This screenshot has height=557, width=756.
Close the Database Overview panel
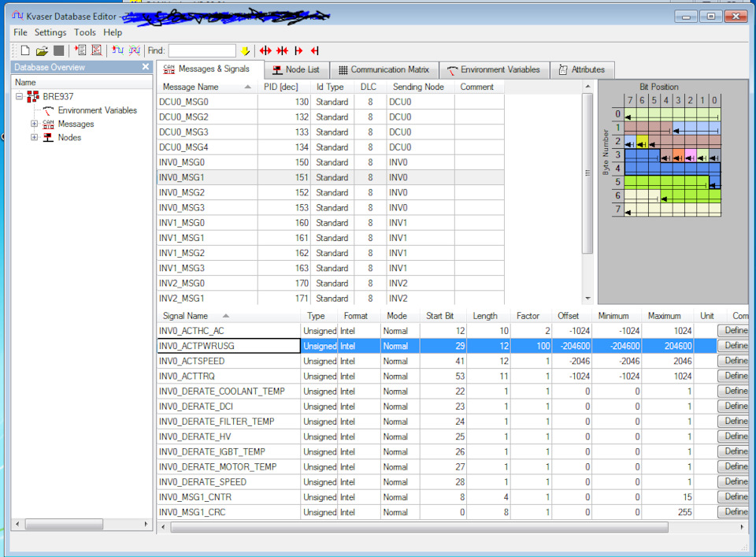(146, 67)
